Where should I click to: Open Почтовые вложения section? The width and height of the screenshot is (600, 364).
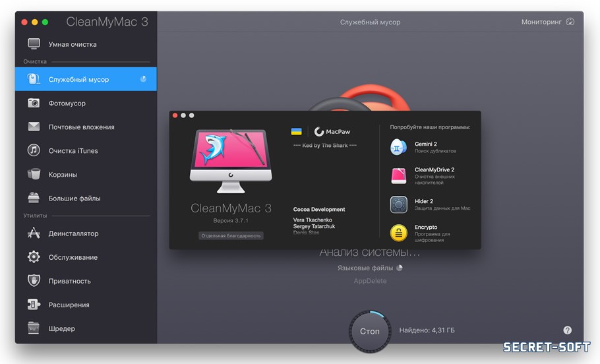[86, 127]
